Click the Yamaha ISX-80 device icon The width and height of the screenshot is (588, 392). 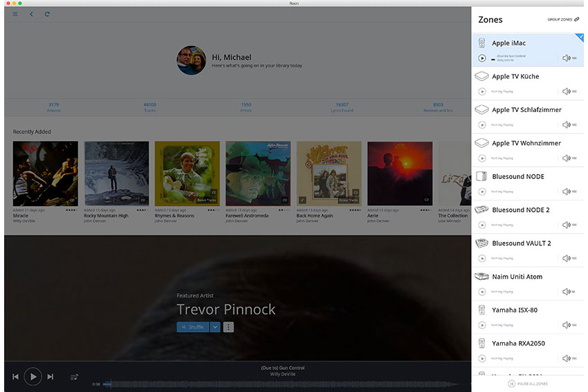coord(482,310)
